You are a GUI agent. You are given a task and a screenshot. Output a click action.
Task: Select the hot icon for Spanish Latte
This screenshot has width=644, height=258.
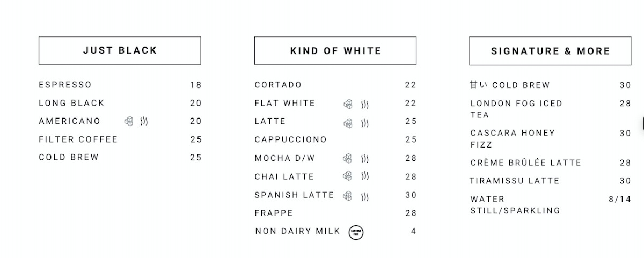(365, 197)
